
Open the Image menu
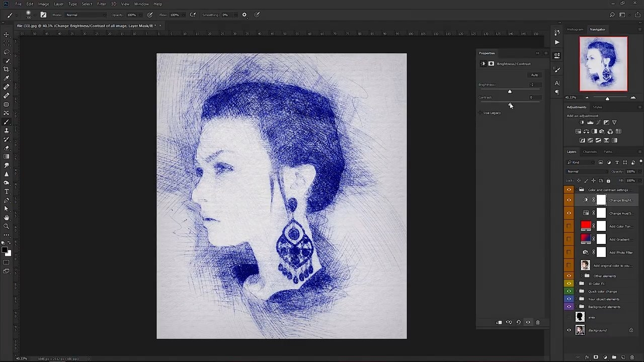(44, 4)
